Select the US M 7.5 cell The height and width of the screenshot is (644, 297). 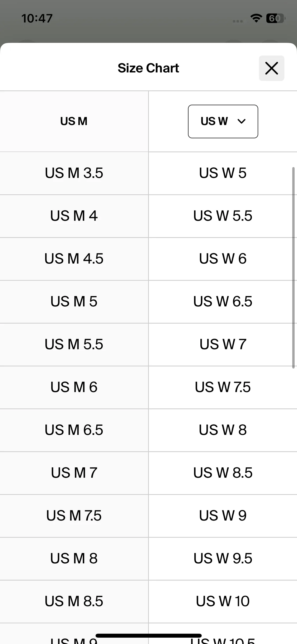click(x=74, y=516)
